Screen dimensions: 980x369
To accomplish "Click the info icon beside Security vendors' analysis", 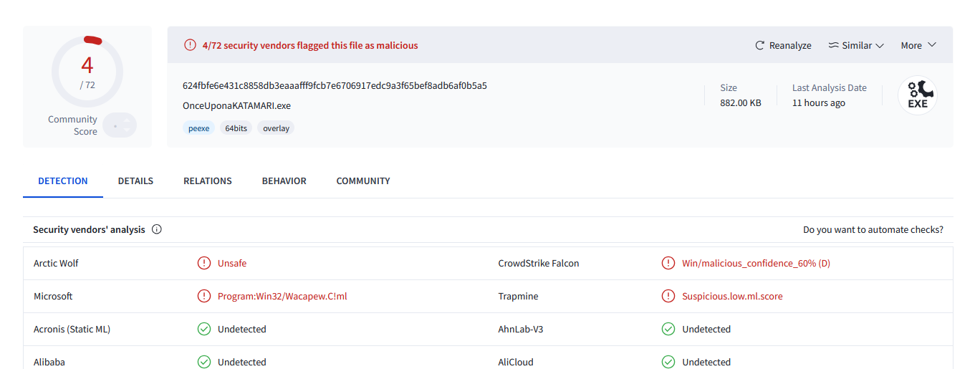I will pos(157,230).
